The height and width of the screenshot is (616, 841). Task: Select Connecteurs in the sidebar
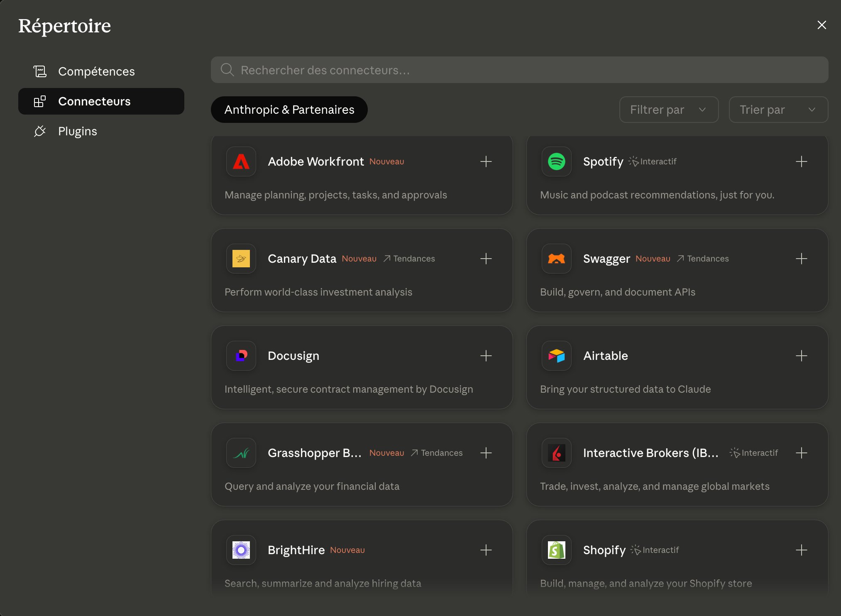101,101
